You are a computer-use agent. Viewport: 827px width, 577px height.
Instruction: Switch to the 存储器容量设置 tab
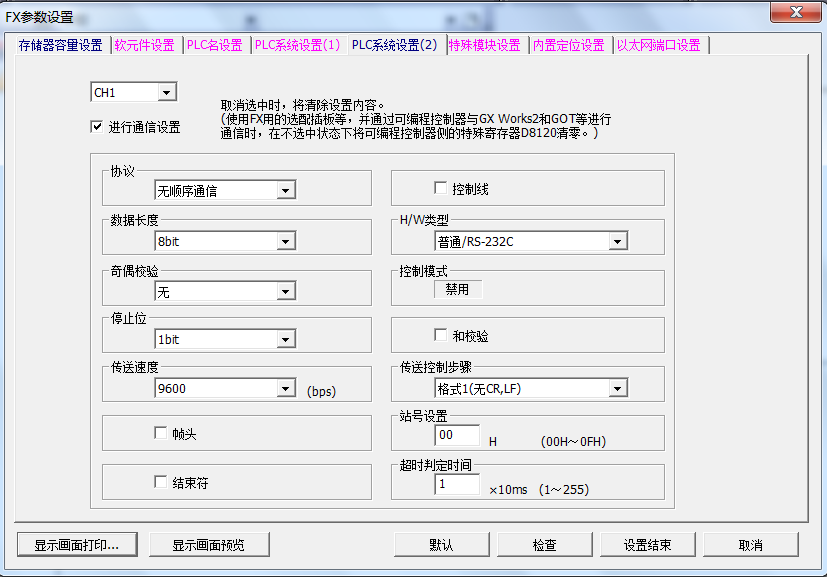pyautogui.click(x=60, y=45)
